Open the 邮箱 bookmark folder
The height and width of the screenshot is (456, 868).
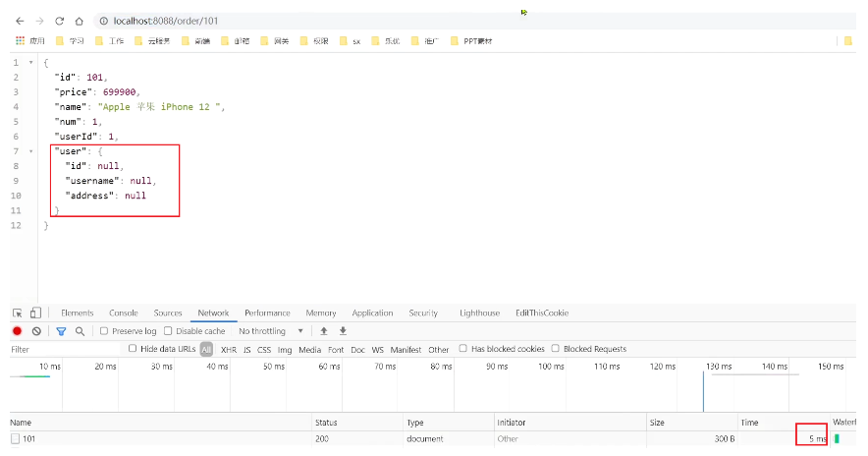point(236,41)
